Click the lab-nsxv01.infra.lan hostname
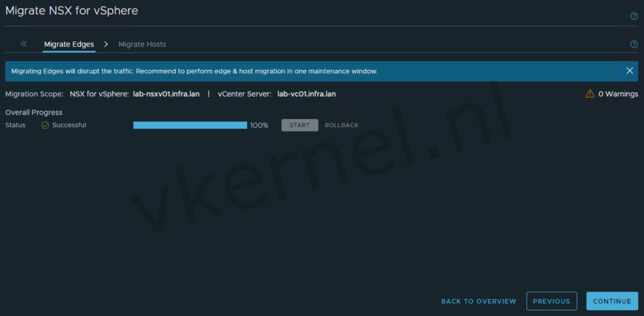 coord(167,94)
